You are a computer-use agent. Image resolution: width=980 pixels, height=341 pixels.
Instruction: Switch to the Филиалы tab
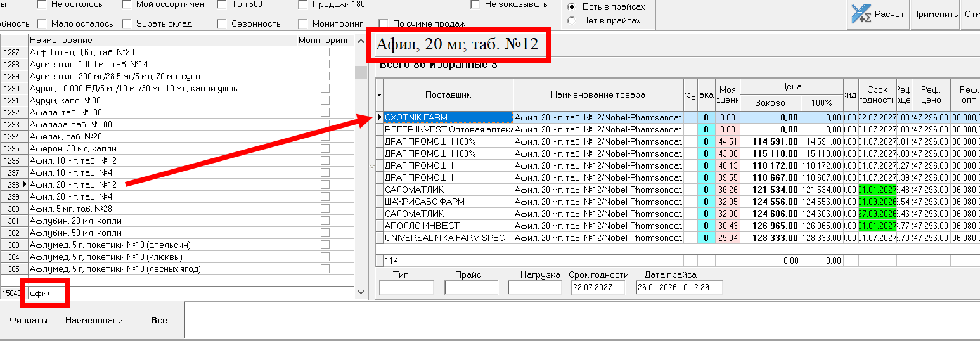tap(29, 321)
